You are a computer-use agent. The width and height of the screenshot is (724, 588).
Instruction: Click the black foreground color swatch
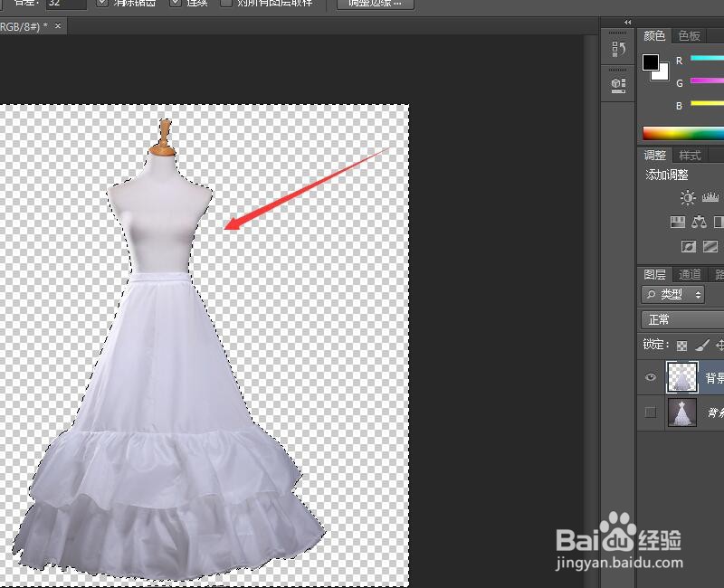tap(651, 62)
